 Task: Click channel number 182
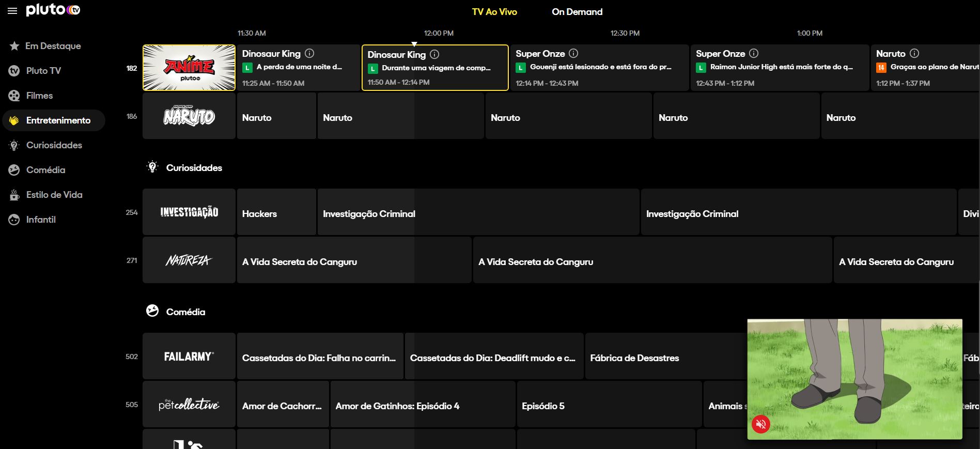coord(132,68)
